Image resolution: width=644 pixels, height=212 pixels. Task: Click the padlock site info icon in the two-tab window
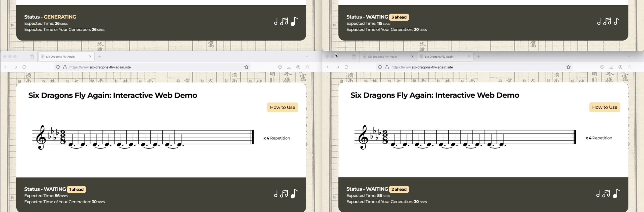coord(387,67)
